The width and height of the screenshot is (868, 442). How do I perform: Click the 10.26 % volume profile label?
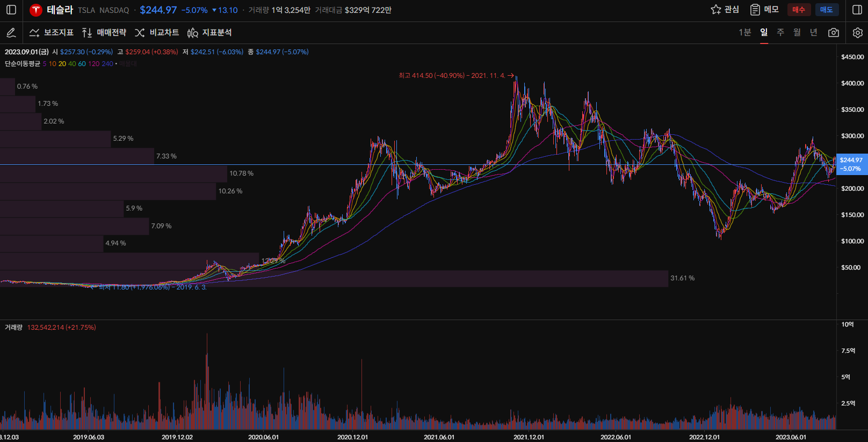pos(230,191)
